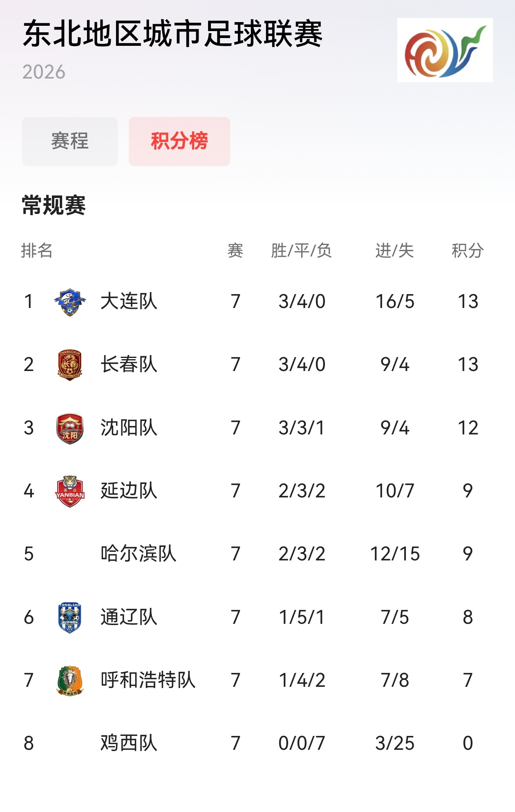The width and height of the screenshot is (515, 812).
Task: Tap the league logo at top right
Action: pos(445,50)
